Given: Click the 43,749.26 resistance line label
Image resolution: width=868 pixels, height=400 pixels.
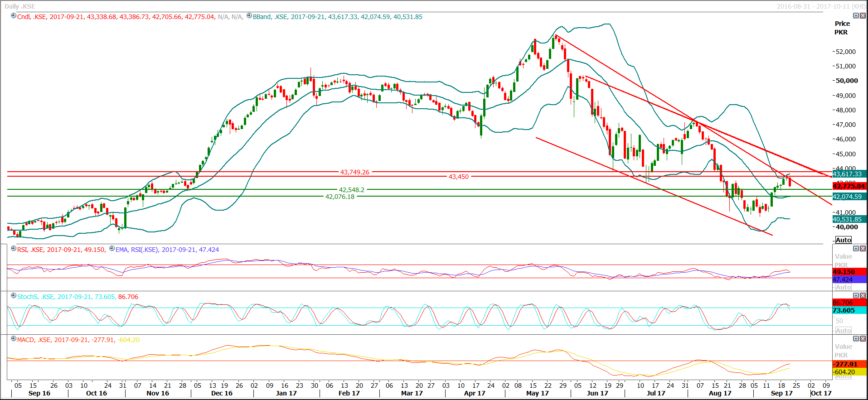Looking at the screenshot, I should point(355,172).
